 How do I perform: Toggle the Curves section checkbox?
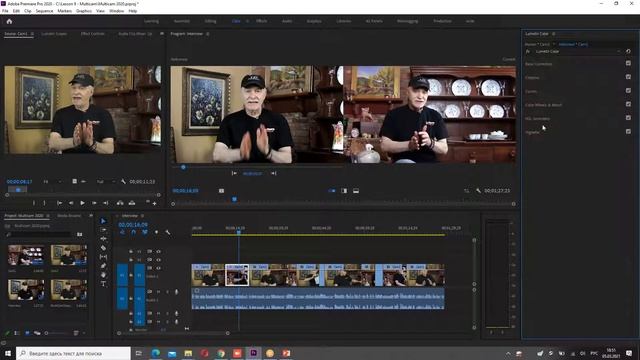pos(628,91)
